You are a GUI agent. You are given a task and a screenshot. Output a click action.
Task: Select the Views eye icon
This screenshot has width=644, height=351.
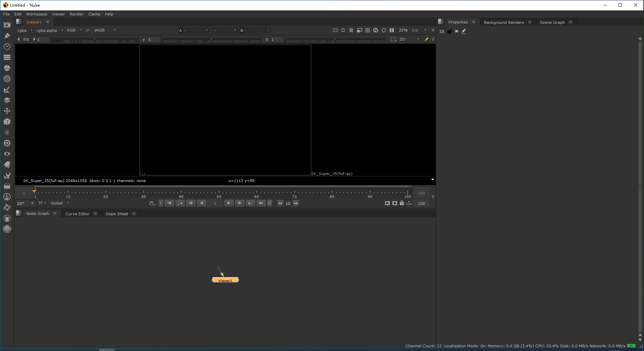click(x=7, y=154)
